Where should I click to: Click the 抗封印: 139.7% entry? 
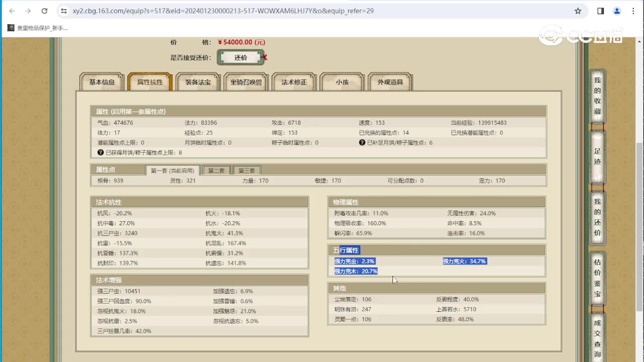coord(117,263)
